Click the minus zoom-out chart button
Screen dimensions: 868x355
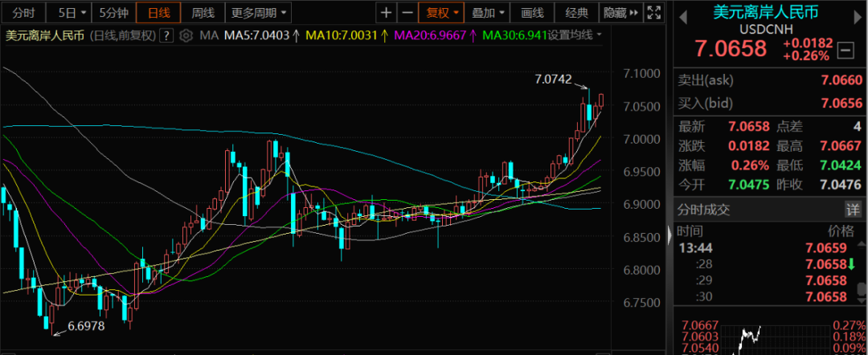(407, 13)
